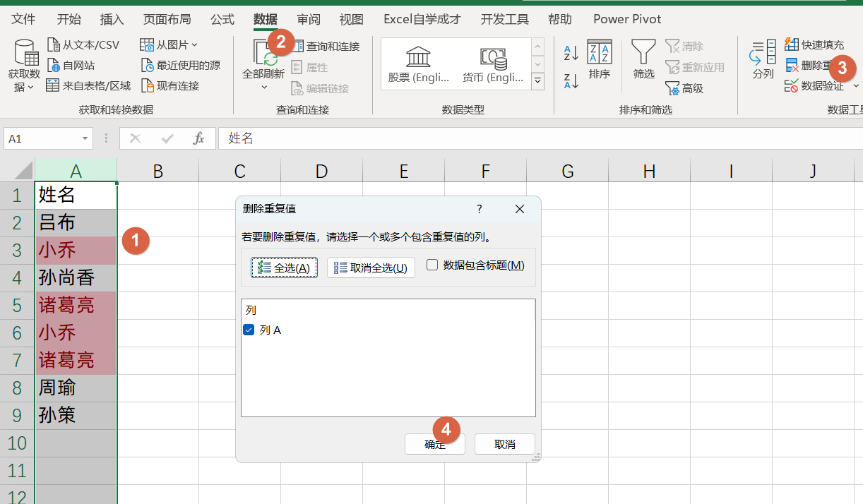Select row 8 header
The width and height of the screenshot is (863, 504).
click(x=17, y=388)
